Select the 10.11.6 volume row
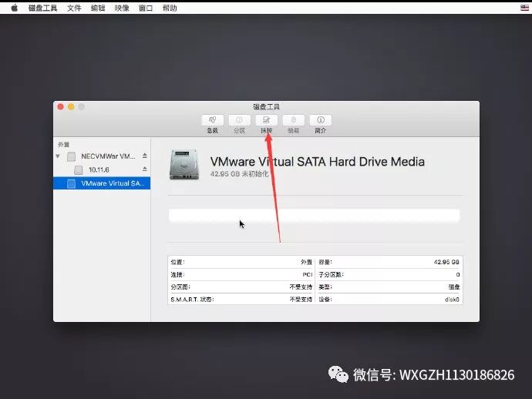 [x=102, y=169]
